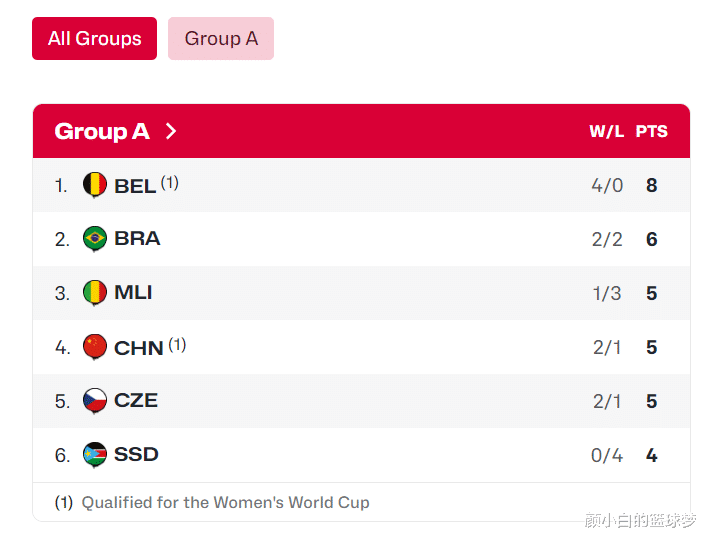This screenshot has width=705, height=539.
Task: Click the Belgium flag icon
Action: [x=95, y=185]
